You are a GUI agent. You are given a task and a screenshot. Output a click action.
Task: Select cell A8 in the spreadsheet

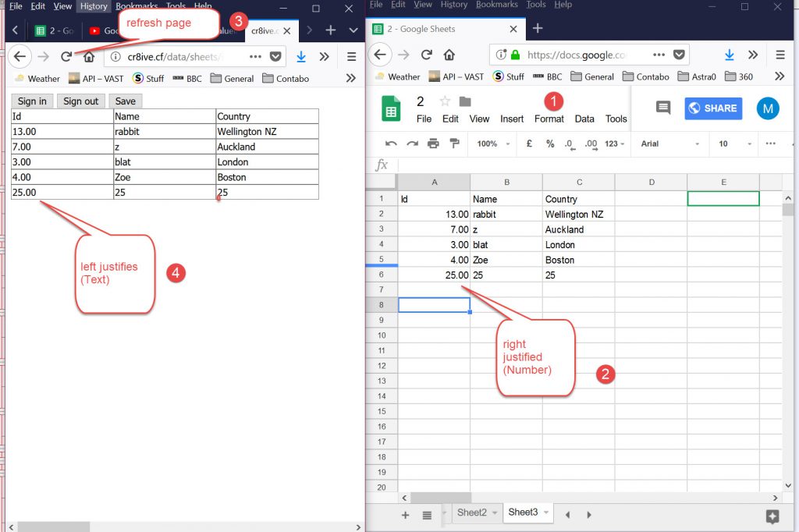point(434,305)
